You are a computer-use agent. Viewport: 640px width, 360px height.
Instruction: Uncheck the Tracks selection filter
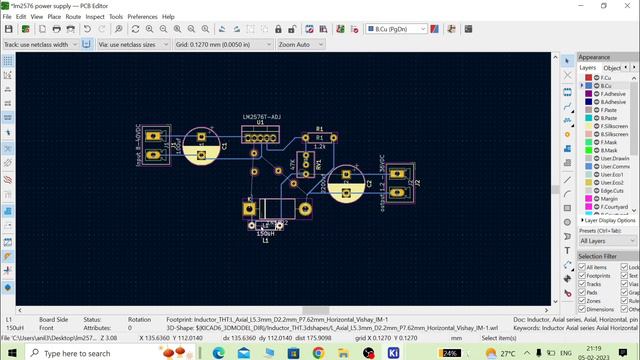(582, 284)
